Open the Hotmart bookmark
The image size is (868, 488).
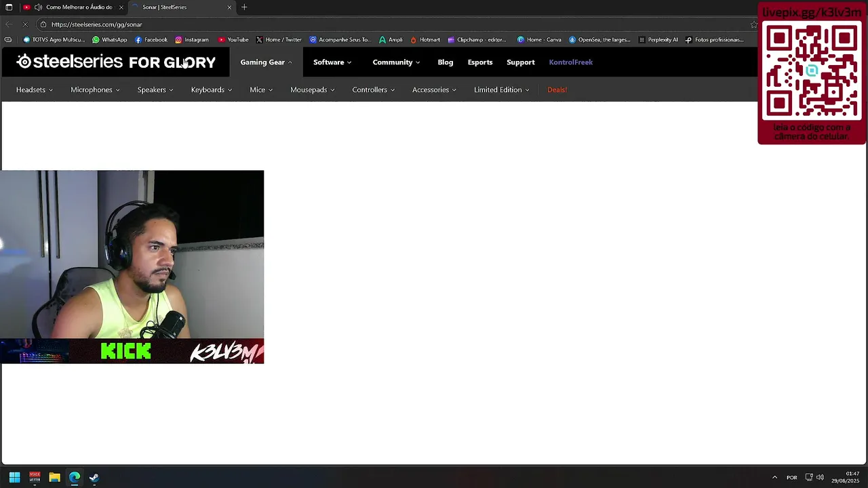point(425,39)
